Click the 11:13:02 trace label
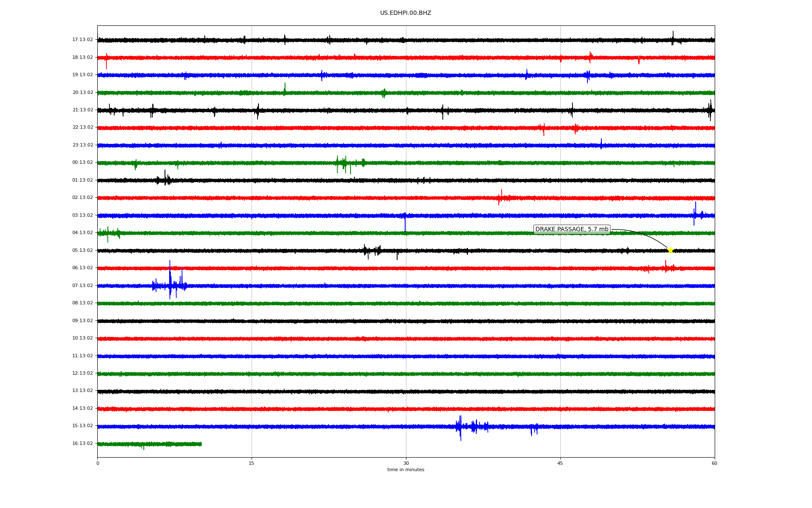812x508 pixels. click(x=82, y=356)
